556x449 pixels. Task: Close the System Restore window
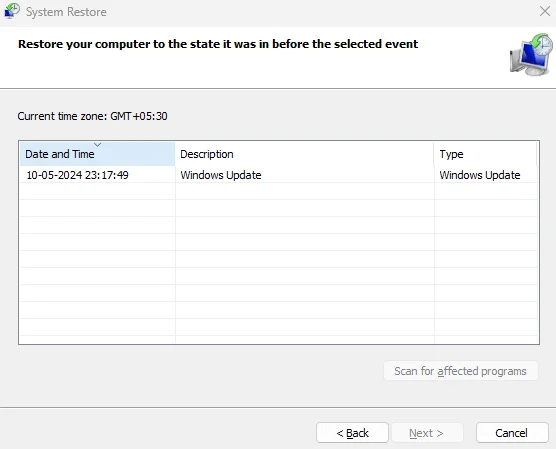tap(545, 11)
